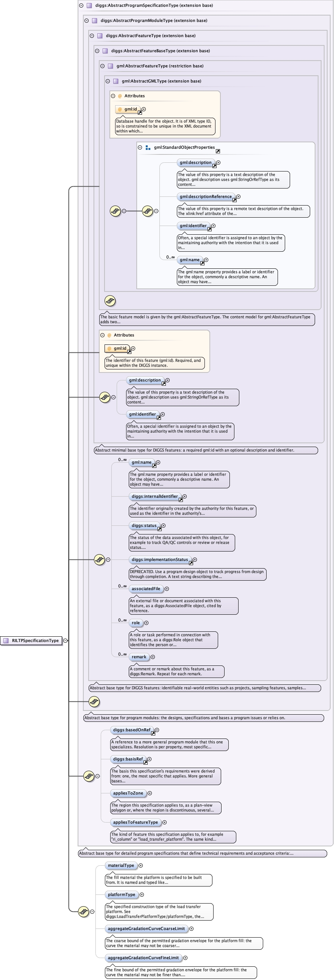
Task: Expand the gml:descriptionReference element
Action: (x=239, y=197)
